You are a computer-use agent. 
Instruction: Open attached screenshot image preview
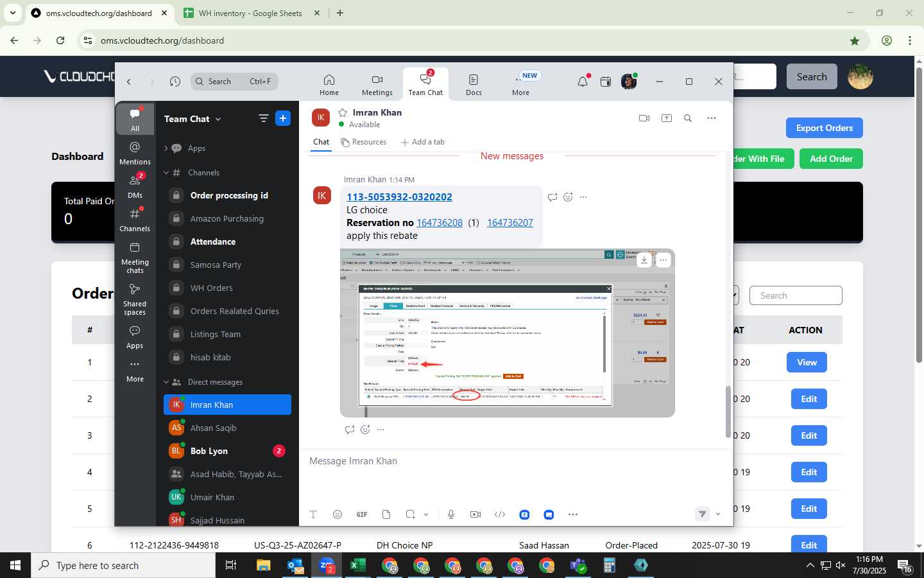[x=507, y=333]
